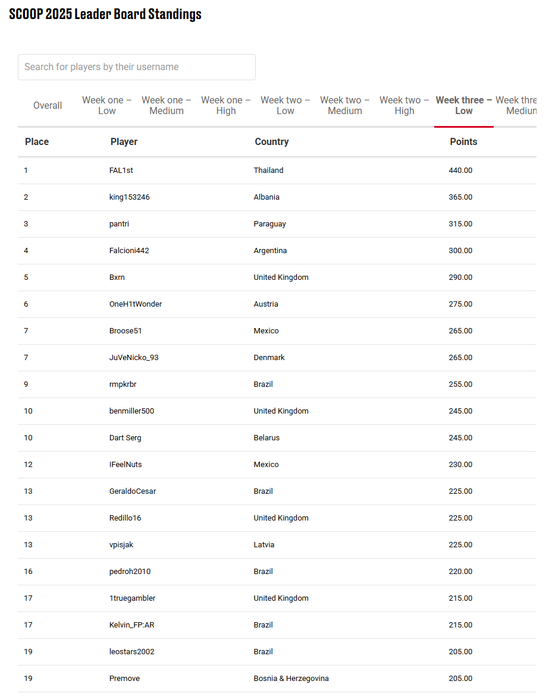The width and height of the screenshot is (552, 700).
Task: Click the active Week three – Low tab
Action: point(464,105)
